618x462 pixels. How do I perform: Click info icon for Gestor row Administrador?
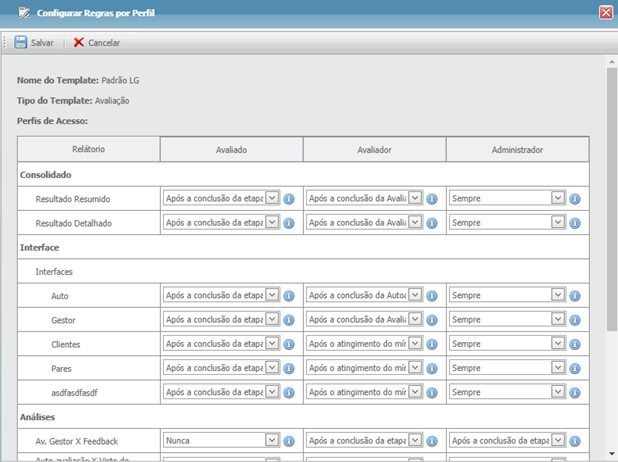[x=575, y=320]
